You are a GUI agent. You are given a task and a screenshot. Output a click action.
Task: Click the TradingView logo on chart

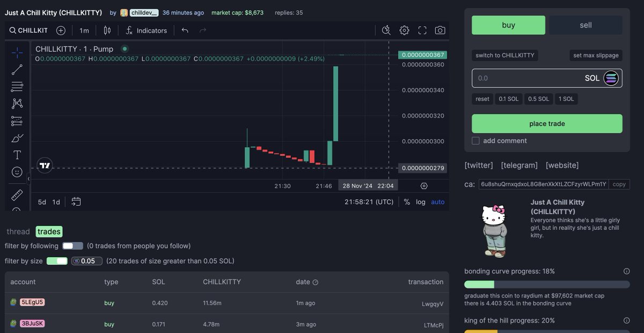pos(45,165)
